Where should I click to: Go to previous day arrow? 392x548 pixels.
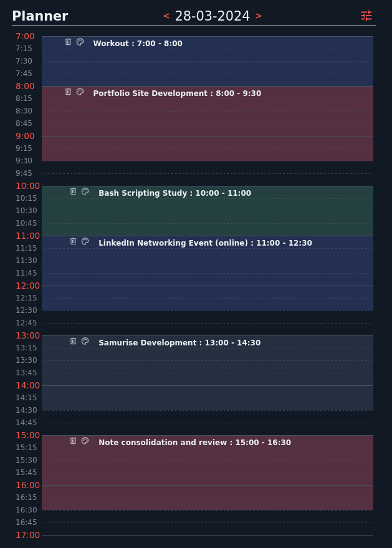(166, 16)
